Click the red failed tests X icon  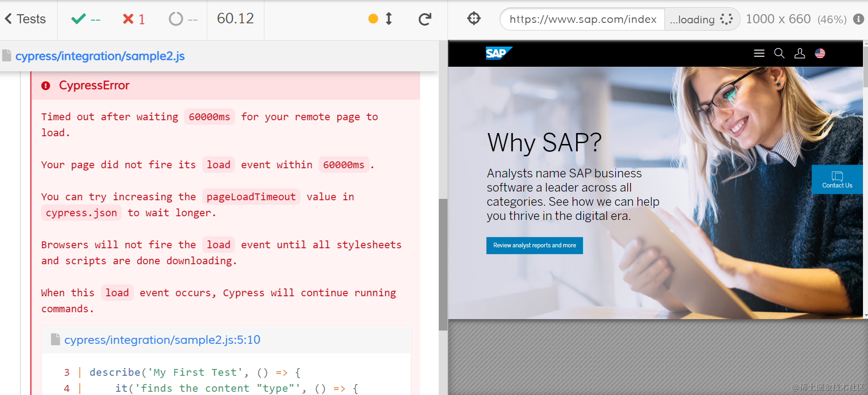[x=128, y=19]
